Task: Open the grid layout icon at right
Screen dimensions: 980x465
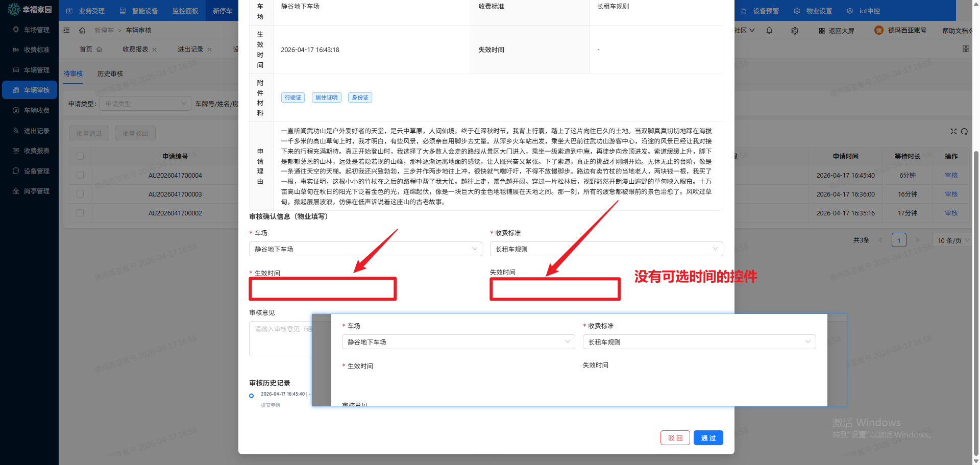Action: coord(966,49)
